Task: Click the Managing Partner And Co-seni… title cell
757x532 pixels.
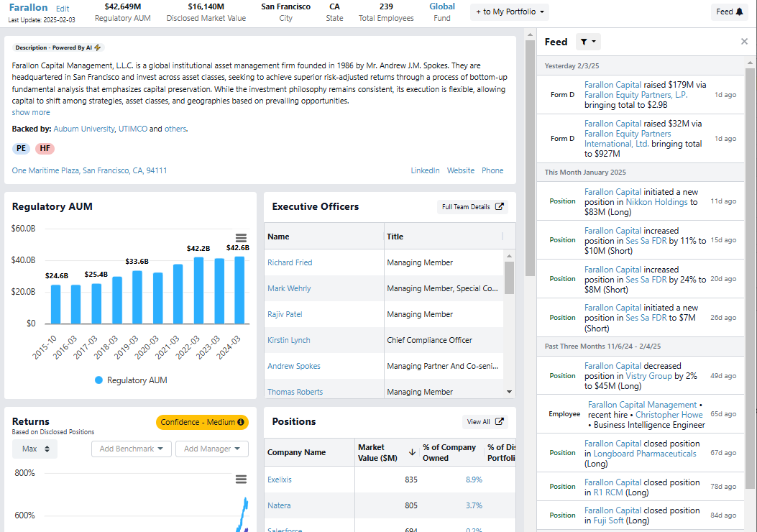Action: tap(443, 367)
